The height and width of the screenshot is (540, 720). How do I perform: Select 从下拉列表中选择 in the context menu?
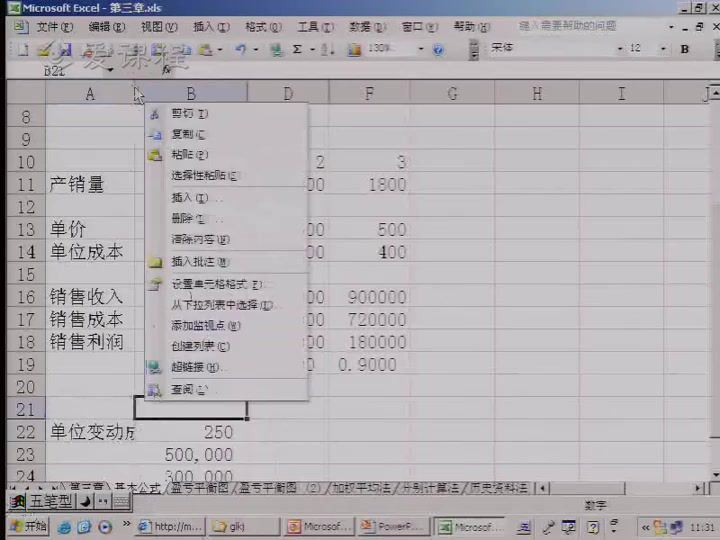click(227, 305)
